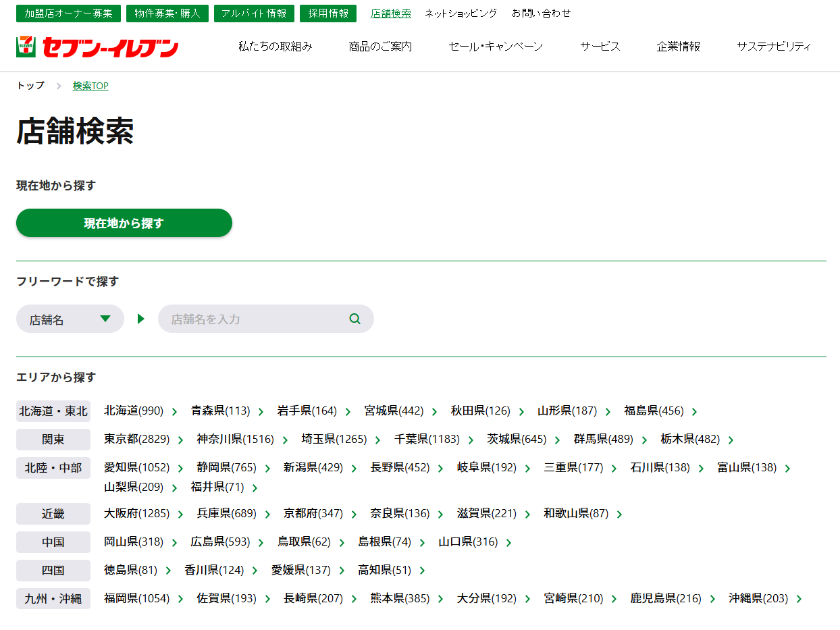Open 企業情報 menu
This screenshot has height=630, width=840.
point(678,47)
